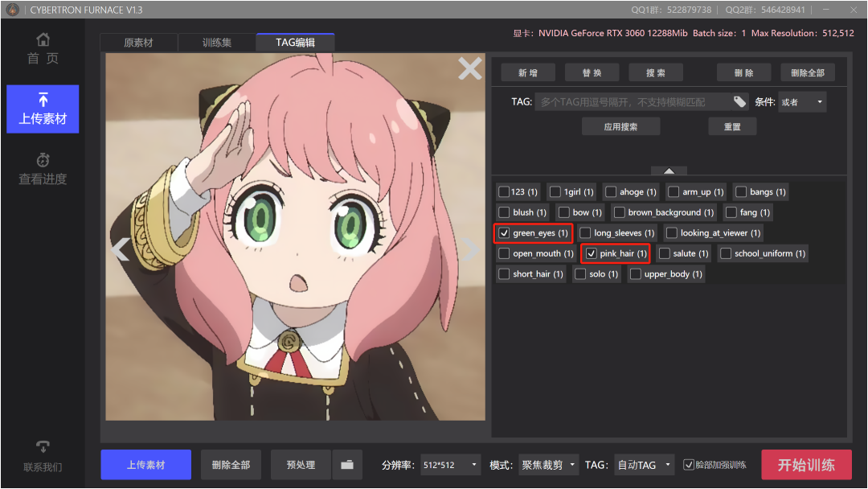Open the TAG dropdown showing 自动TAG
This screenshot has height=489, width=868.
pyautogui.click(x=645, y=465)
